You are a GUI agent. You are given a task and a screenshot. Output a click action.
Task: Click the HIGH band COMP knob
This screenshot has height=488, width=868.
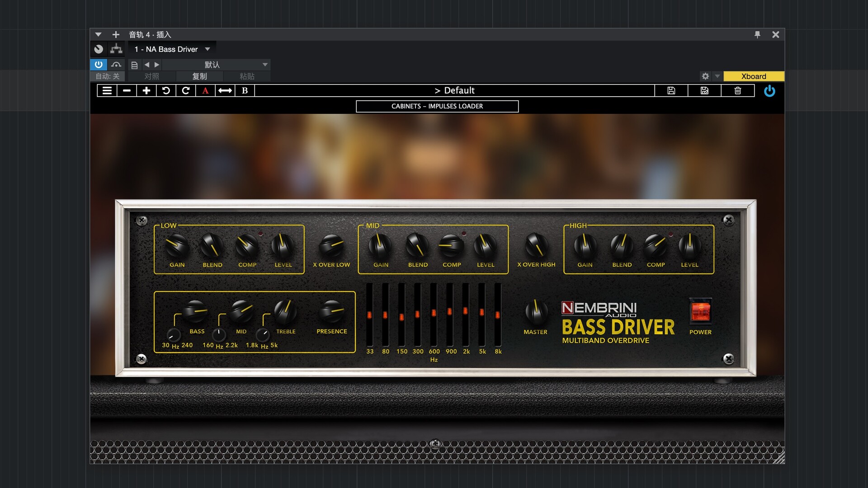click(656, 245)
